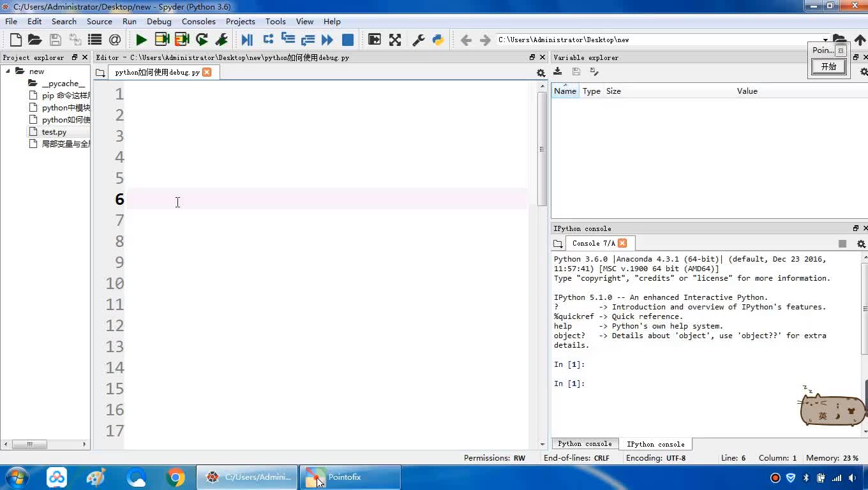868x490 pixels.
Task: Click the Debug file icon in toolbar
Action: tap(247, 40)
